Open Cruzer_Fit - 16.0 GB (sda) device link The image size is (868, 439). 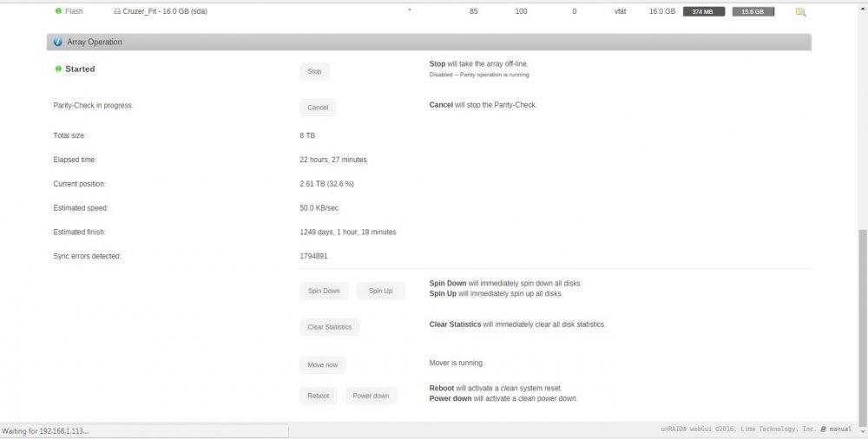pyautogui.click(x=165, y=11)
